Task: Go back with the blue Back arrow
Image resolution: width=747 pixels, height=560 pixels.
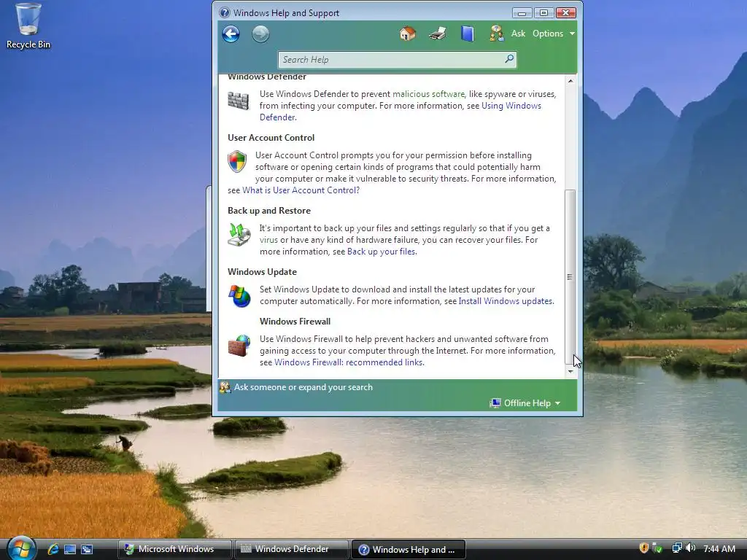Action: tap(231, 34)
